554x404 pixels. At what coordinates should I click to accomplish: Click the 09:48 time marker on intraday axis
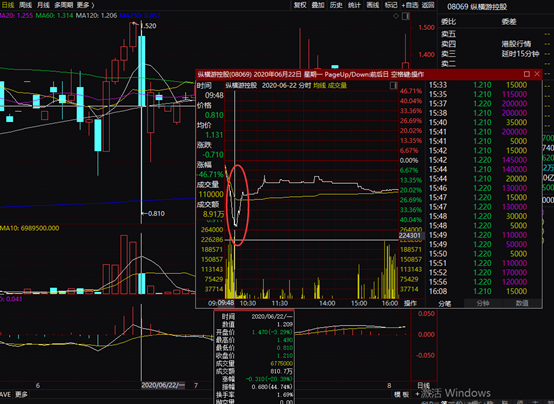226,303
